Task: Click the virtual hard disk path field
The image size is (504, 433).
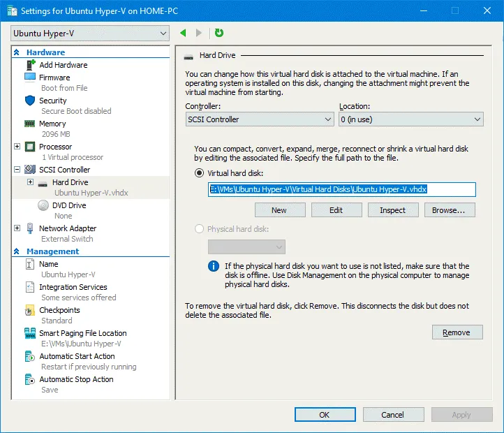Action: point(341,189)
